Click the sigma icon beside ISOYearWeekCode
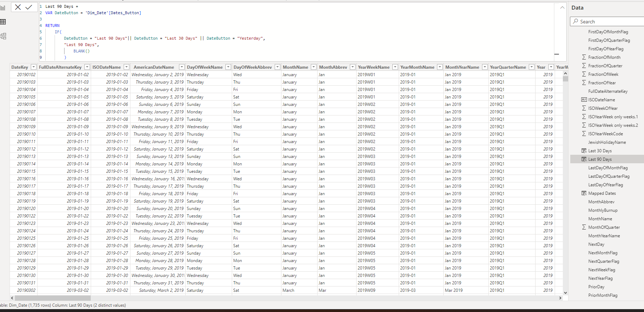644x312 pixels. pos(584,134)
